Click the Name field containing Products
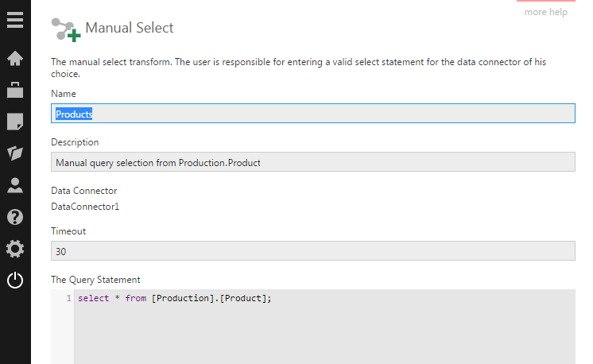This screenshot has width=593, height=364. (x=313, y=114)
